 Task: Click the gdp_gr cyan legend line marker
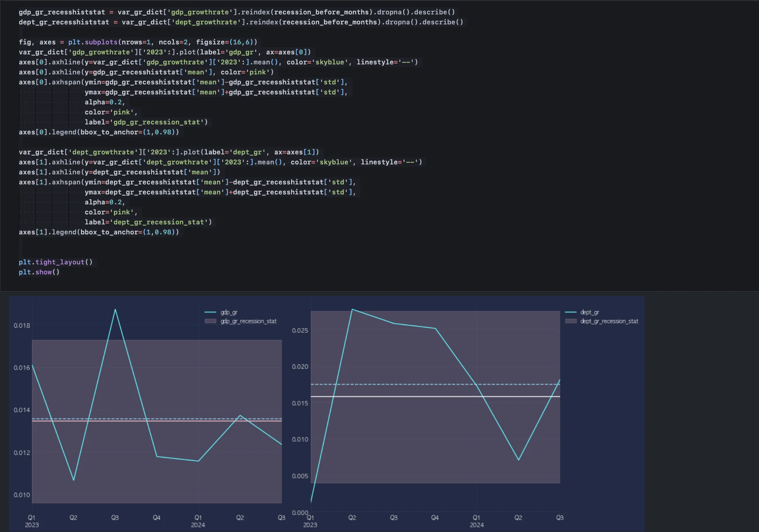(x=210, y=312)
